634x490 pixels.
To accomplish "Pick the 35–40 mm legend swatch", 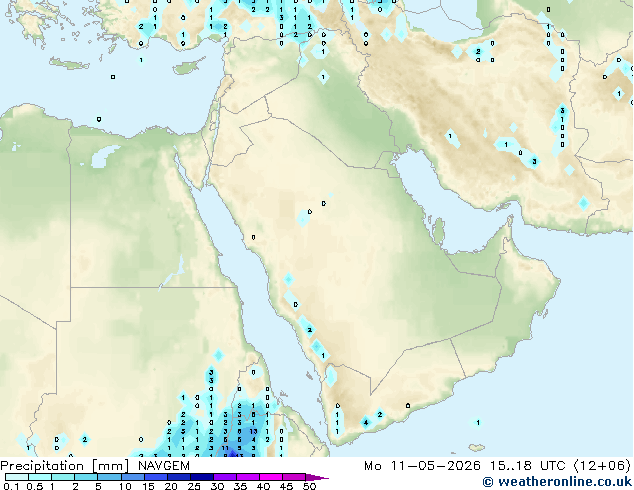I will pos(248,477).
